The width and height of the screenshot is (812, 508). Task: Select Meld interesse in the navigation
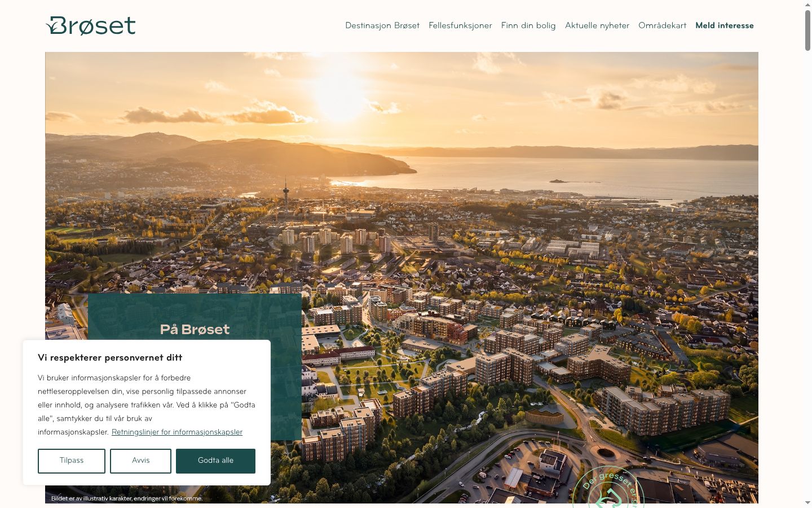click(x=725, y=25)
